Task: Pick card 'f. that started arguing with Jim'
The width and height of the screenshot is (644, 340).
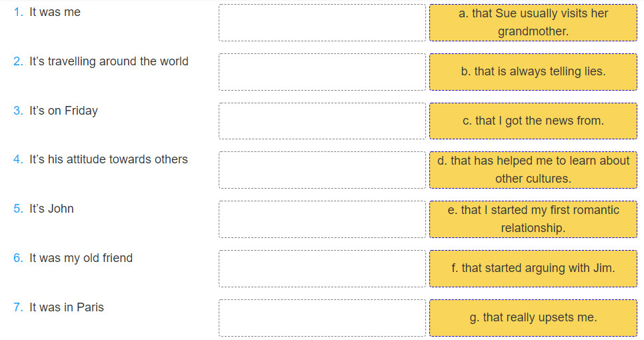Action: point(533,269)
